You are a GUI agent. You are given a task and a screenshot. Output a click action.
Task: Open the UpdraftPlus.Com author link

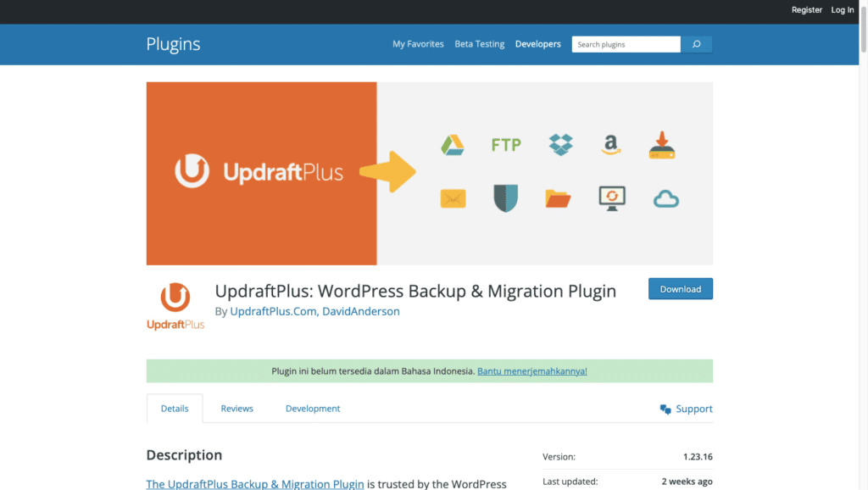274,311
